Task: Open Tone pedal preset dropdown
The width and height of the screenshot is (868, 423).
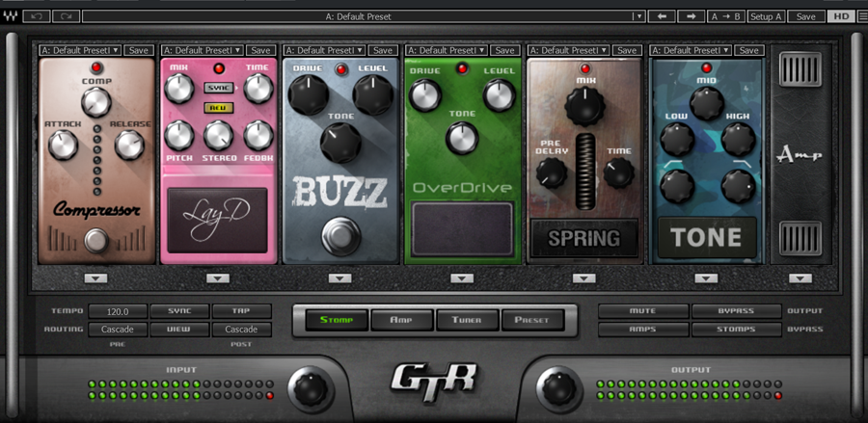Action: 691,50
